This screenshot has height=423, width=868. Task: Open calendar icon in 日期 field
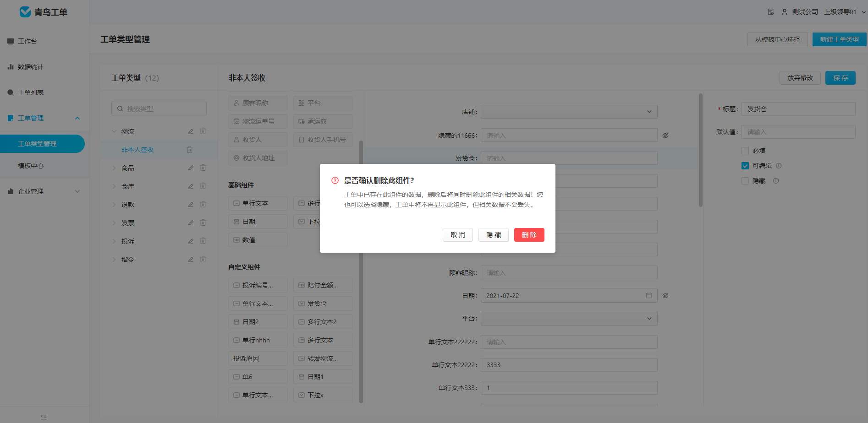pyautogui.click(x=649, y=295)
